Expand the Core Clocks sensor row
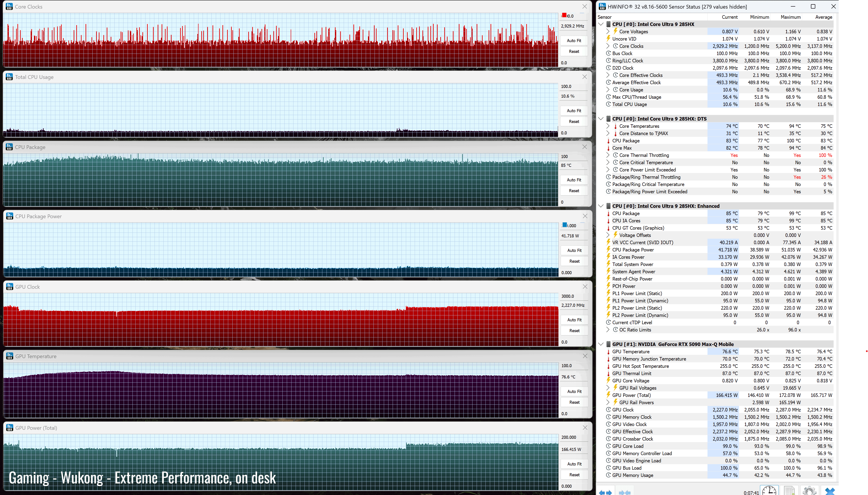Image resolution: width=868 pixels, height=495 pixels. [608, 46]
